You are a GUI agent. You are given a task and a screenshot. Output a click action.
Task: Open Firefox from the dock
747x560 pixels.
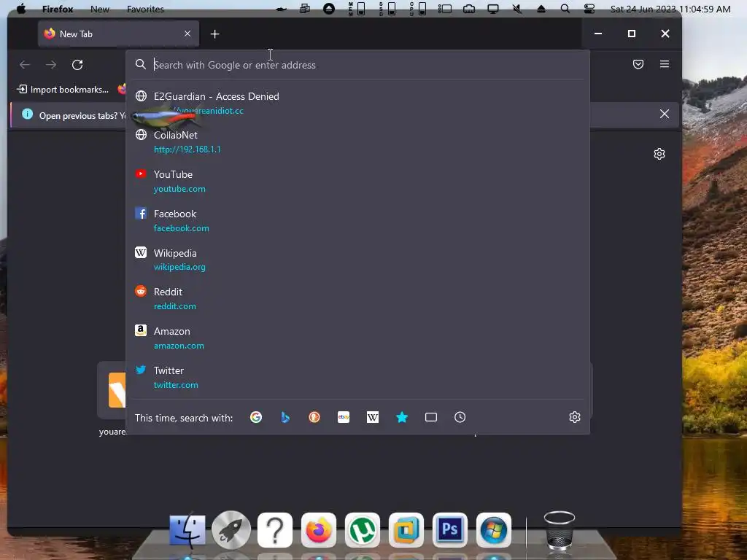[319, 530]
